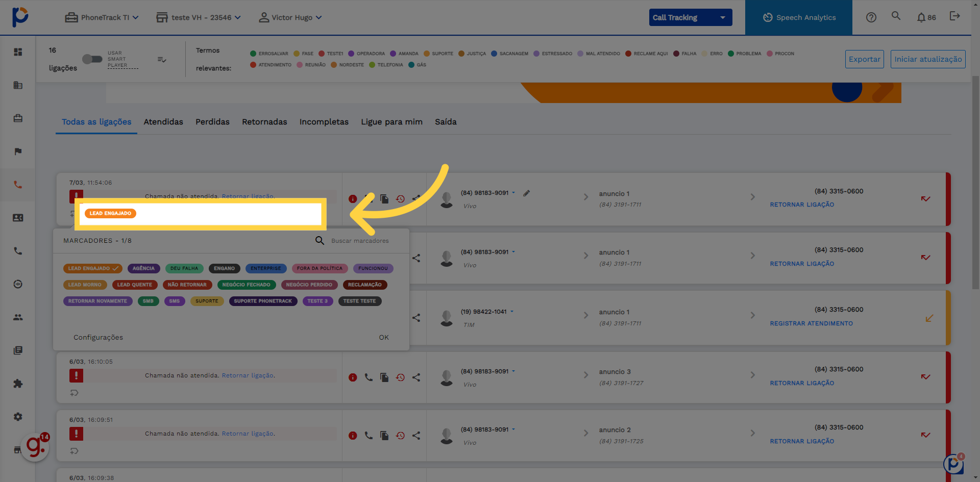Select the RECLAMAÇÃO marker tag
This screenshot has height=482, width=980.
pyautogui.click(x=365, y=285)
